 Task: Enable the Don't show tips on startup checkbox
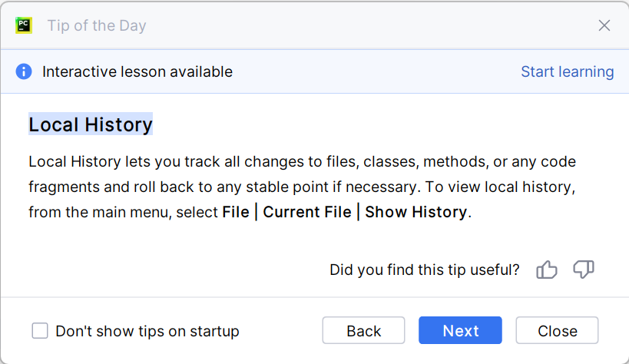(x=40, y=331)
